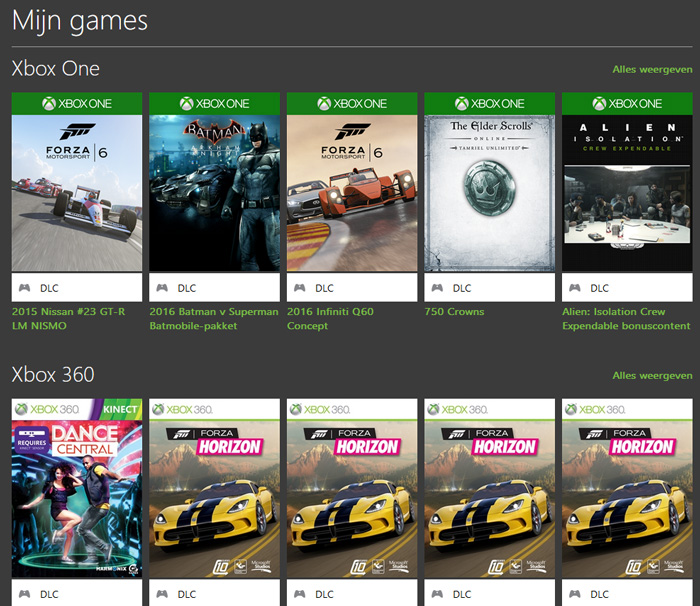This screenshot has height=606, width=700.
Task: Click the Xbox One logo above the Elder Scrolls cover
Action: point(489,103)
